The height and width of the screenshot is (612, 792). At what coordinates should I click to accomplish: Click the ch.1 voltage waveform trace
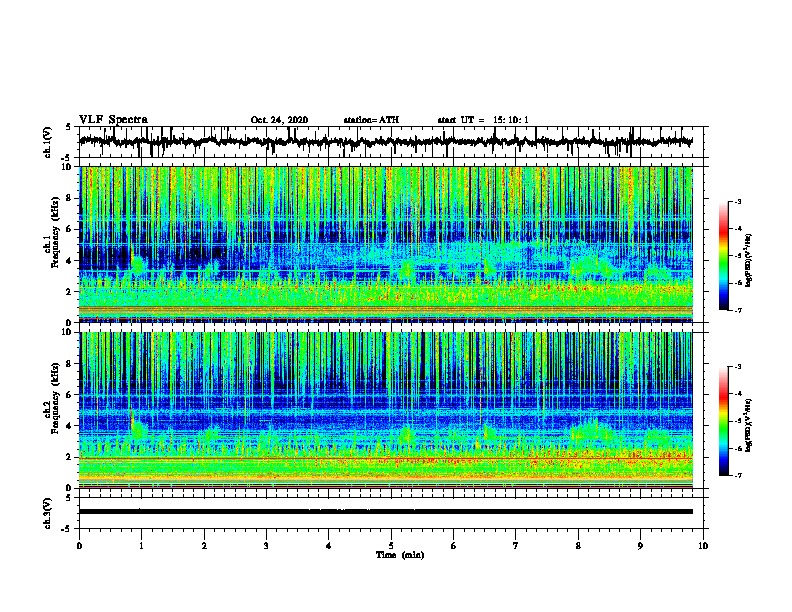click(x=385, y=142)
